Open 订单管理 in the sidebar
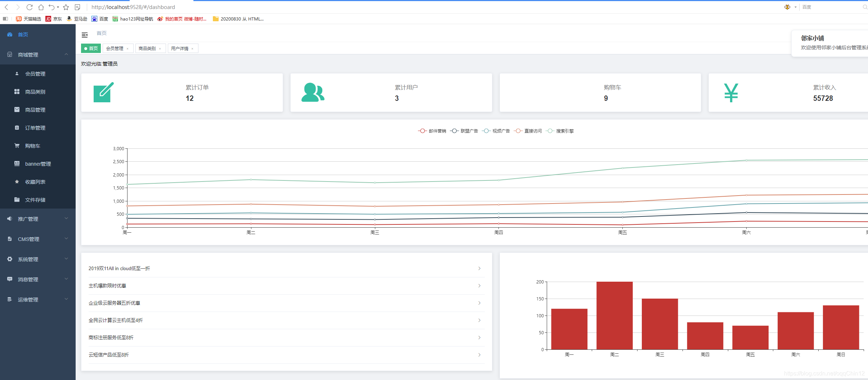Viewport: 868px width, 380px height. pyautogui.click(x=38, y=128)
